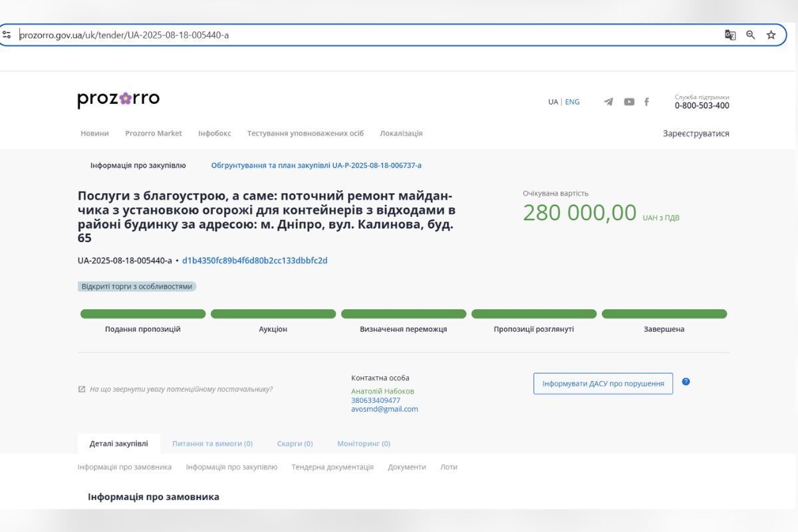This screenshot has height=532, width=798.
Task: Click the Аукціон stage progress bar
Action: (x=273, y=313)
